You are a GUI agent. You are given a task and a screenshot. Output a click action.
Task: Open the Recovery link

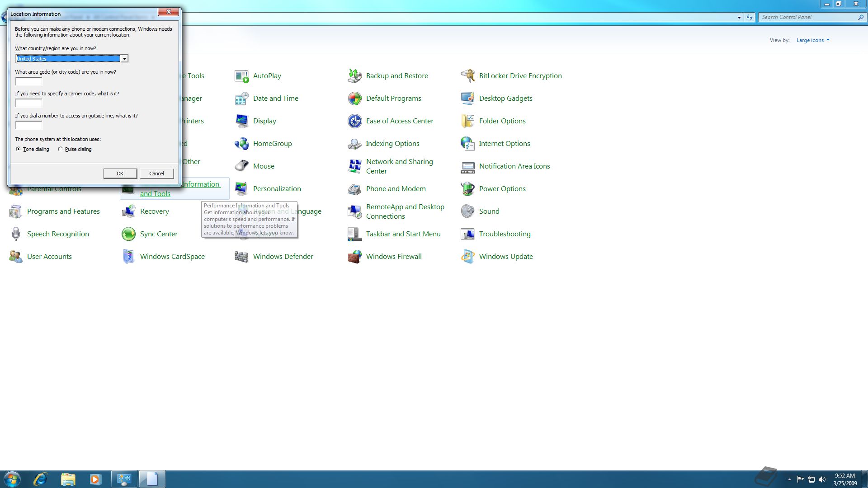point(155,211)
